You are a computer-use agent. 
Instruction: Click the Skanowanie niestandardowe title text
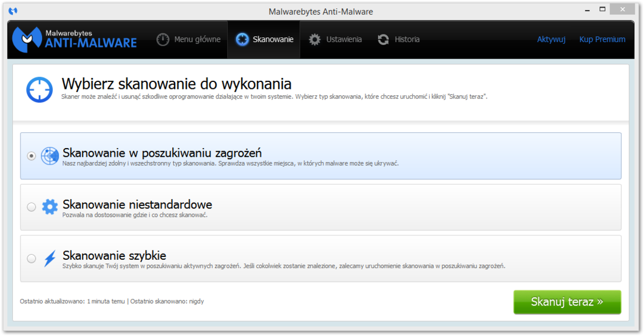pyautogui.click(x=137, y=204)
